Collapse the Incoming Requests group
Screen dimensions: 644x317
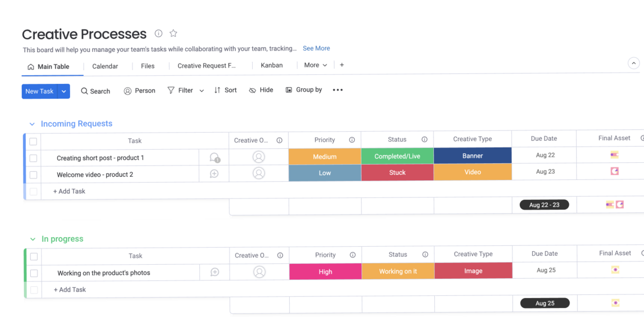(x=32, y=124)
